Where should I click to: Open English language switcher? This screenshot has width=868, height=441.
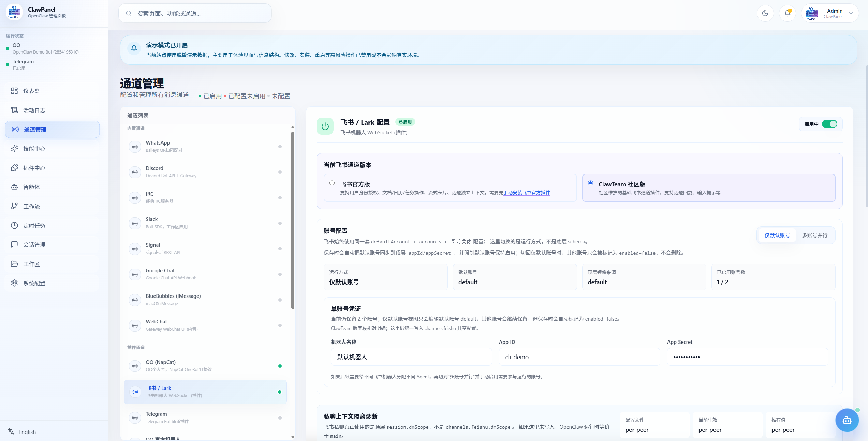[x=23, y=432]
